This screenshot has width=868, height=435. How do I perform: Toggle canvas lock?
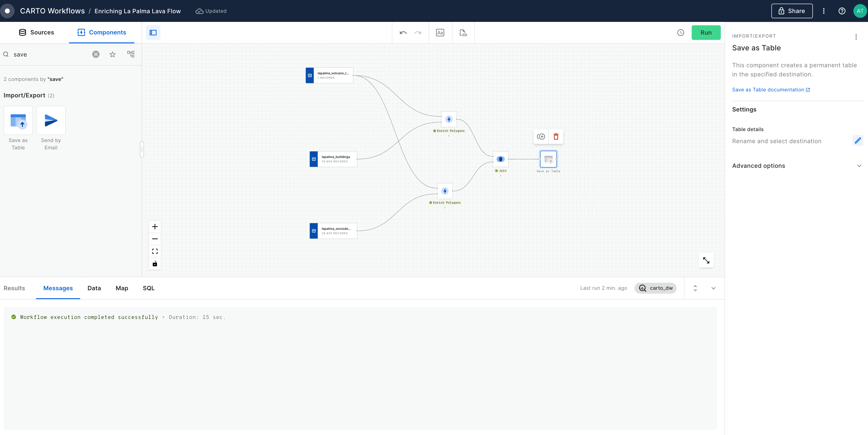[155, 263]
